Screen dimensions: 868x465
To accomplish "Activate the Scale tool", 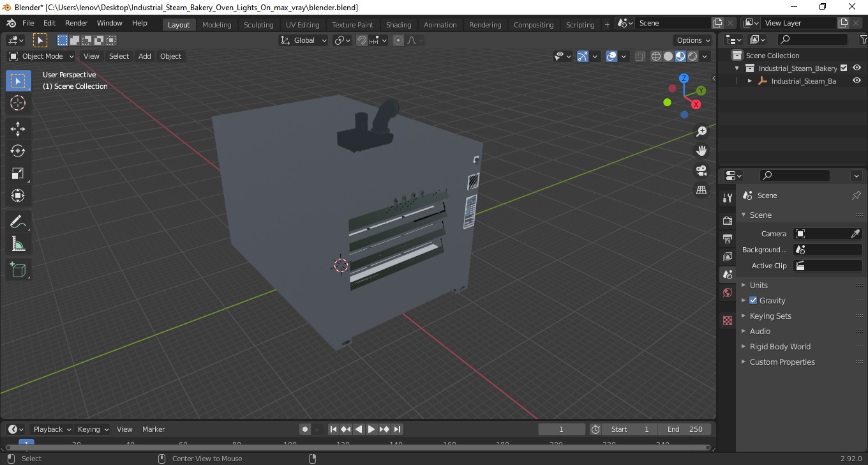I will point(18,173).
